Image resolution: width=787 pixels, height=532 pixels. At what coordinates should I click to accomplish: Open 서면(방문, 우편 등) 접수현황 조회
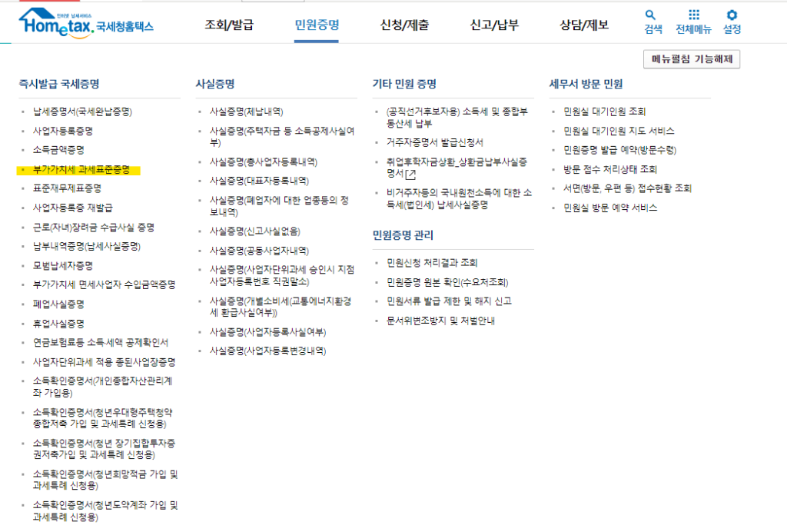(628, 188)
